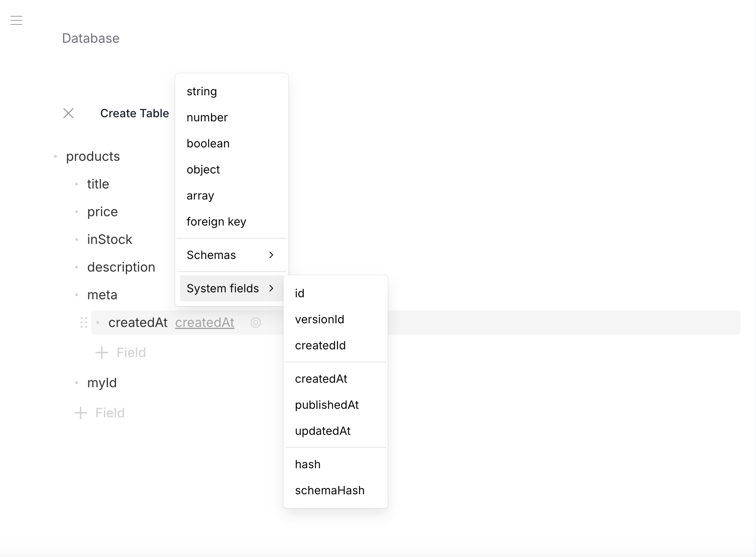Click the bullet marker beside meta
The image size is (756, 557).
[x=77, y=295]
